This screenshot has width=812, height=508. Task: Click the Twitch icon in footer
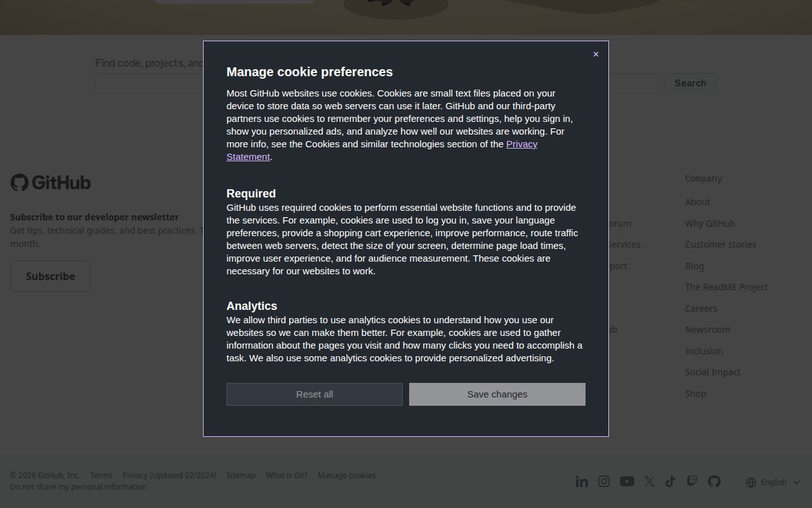[x=692, y=481]
